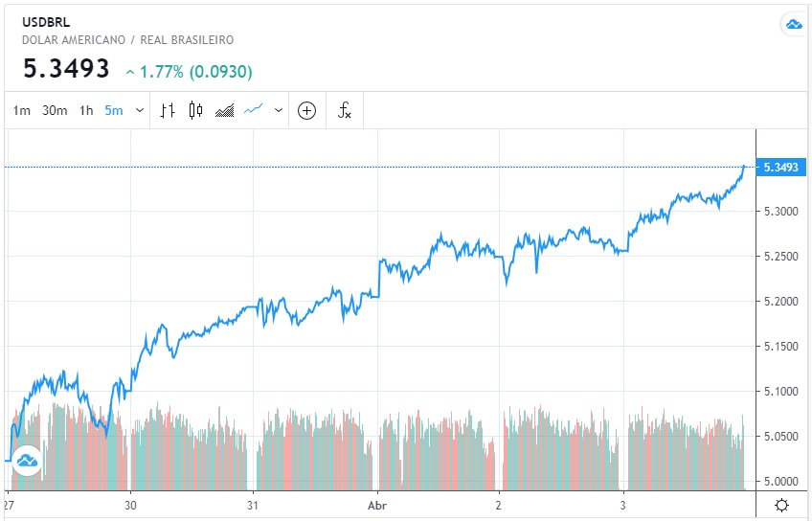The image size is (812, 521).
Task: Select the bars chart style icon
Action: [x=168, y=110]
